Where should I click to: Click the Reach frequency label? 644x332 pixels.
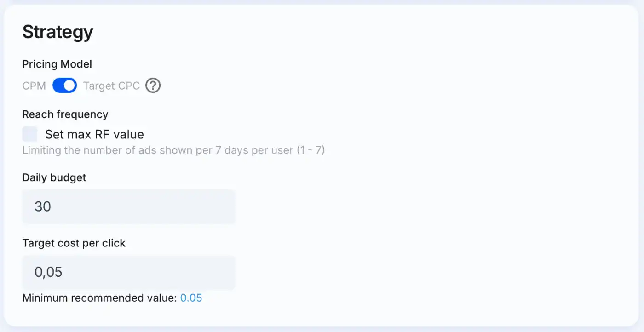coord(65,114)
